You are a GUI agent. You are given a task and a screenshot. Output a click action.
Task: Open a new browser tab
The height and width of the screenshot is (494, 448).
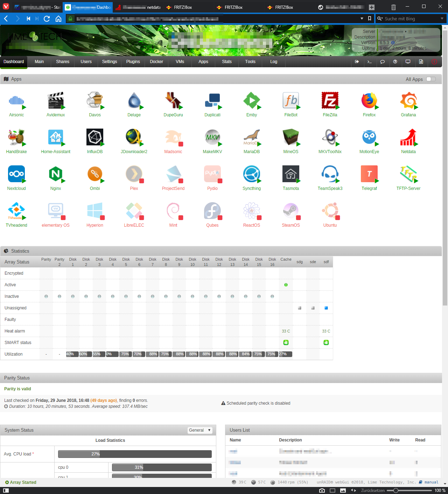tap(372, 7)
